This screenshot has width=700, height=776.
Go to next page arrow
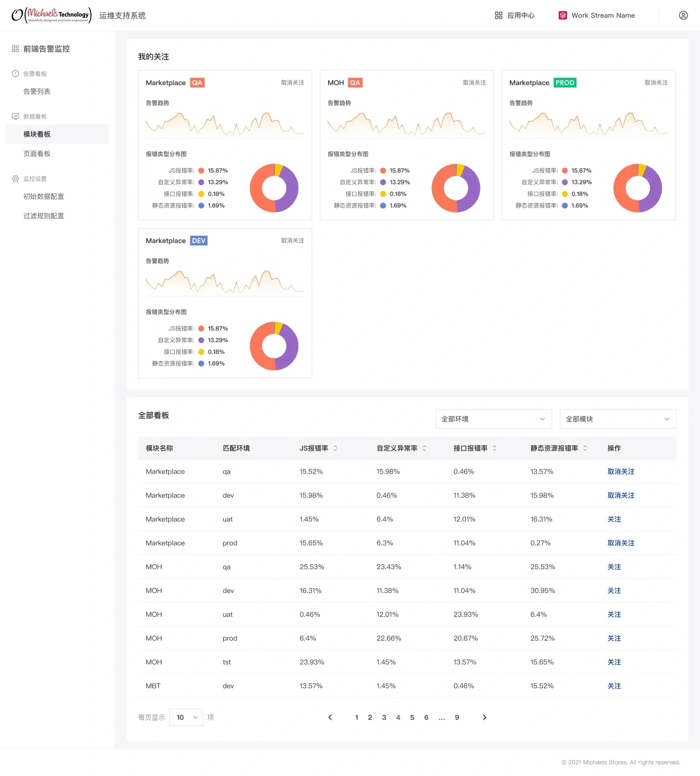pos(484,717)
